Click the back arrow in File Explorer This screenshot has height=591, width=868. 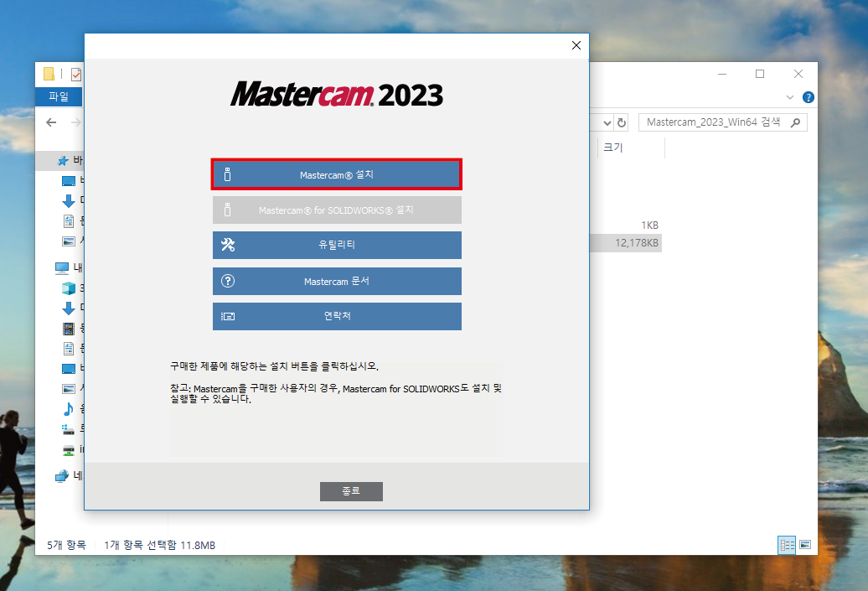pos(51,122)
